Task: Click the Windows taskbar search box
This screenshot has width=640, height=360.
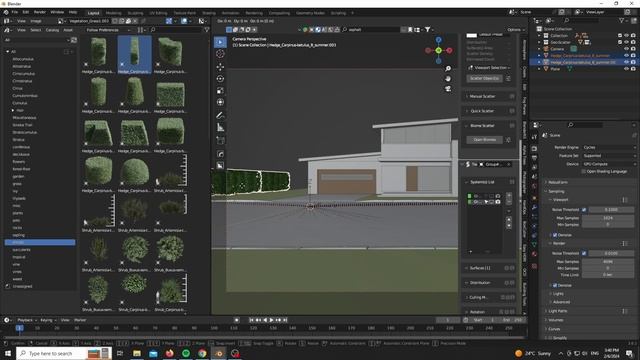Action: [64, 353]
